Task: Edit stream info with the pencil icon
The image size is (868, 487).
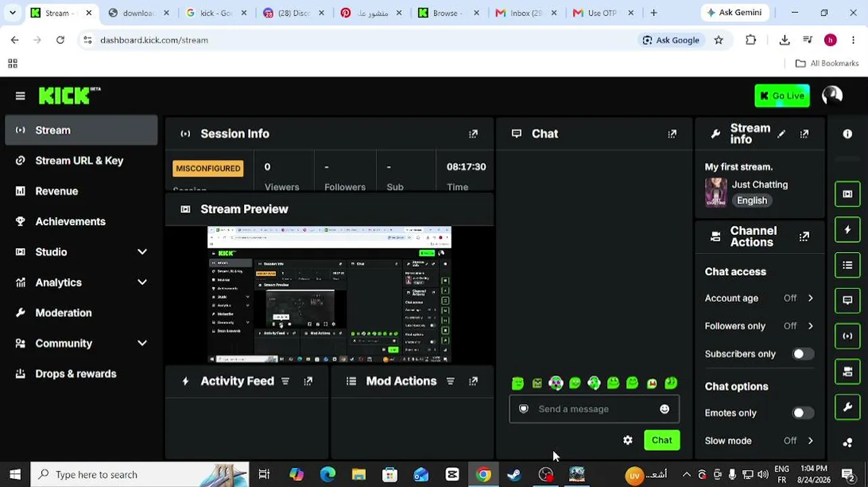Action: (x=781, y=134)
